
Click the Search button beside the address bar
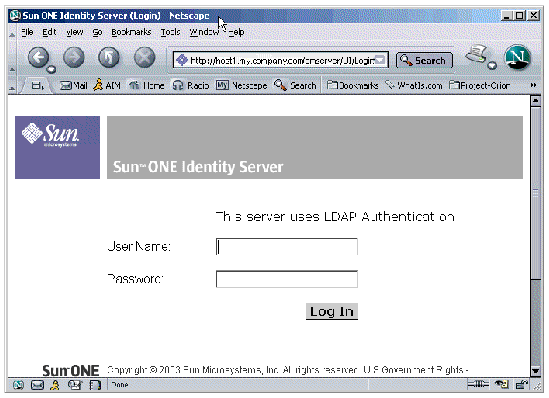click(424, 60)
